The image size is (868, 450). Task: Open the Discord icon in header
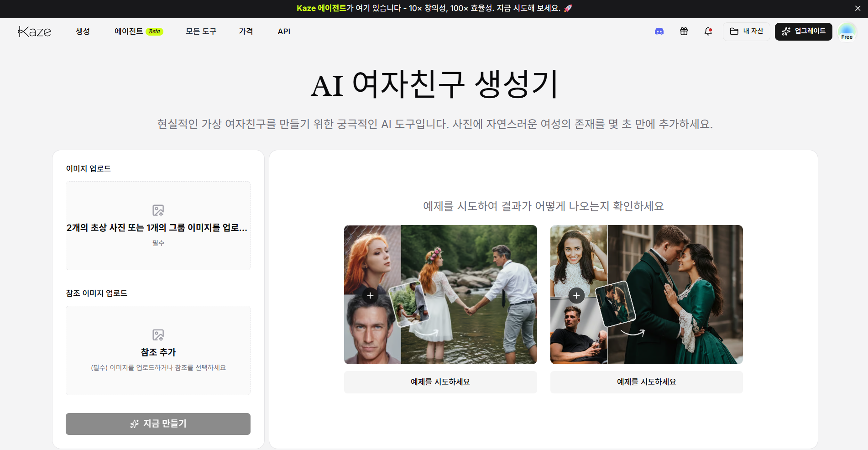point(659,31)
